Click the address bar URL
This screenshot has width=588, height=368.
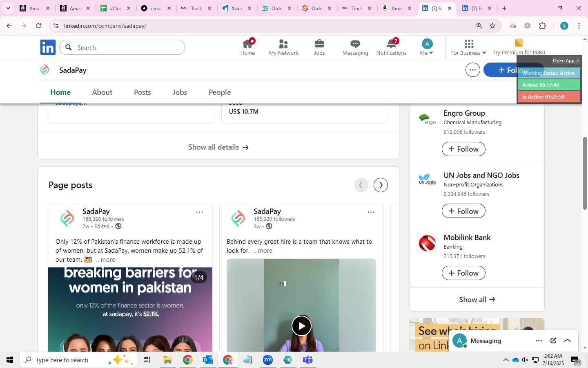(x=105, y=26)
